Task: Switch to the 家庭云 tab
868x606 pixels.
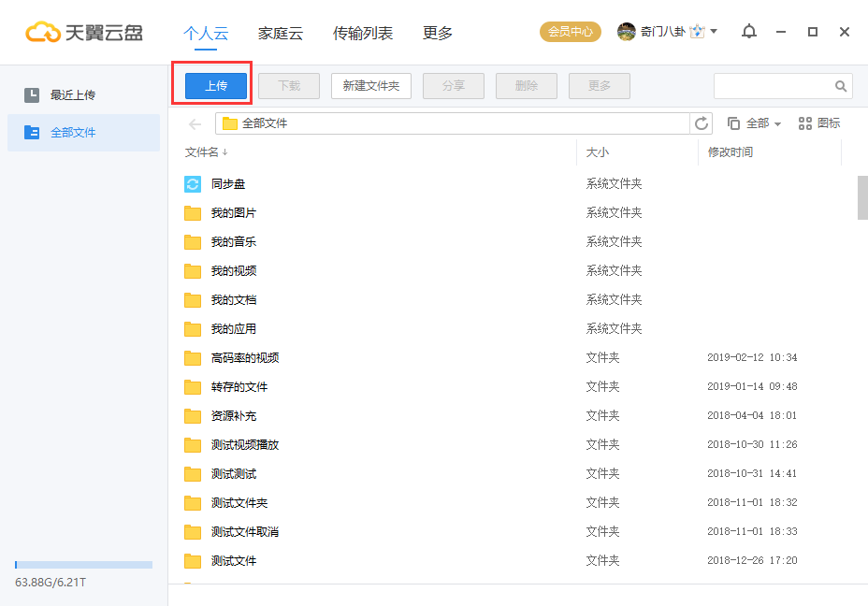Action: 281,33
